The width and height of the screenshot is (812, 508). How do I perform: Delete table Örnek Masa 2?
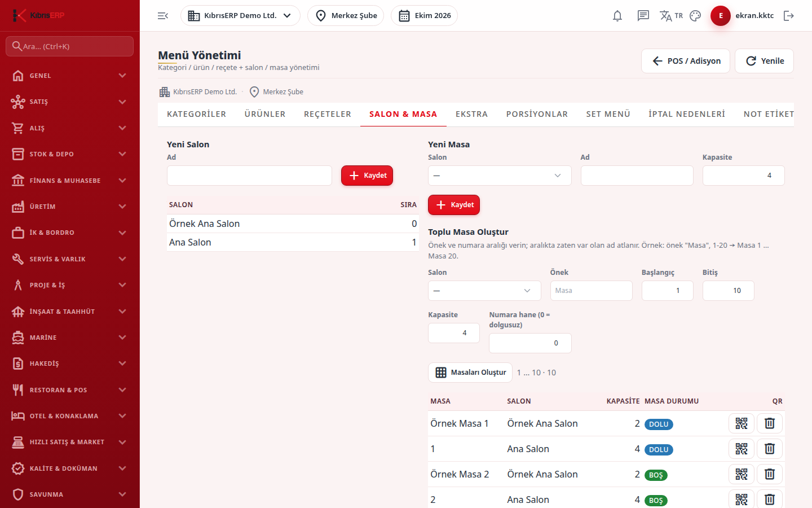(x=770, y=474)
